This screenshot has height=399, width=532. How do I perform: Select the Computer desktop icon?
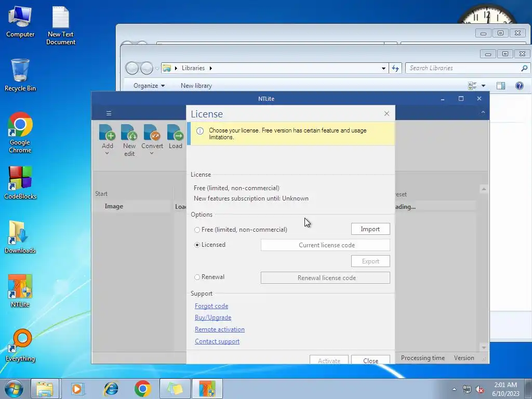click(20, 22)
